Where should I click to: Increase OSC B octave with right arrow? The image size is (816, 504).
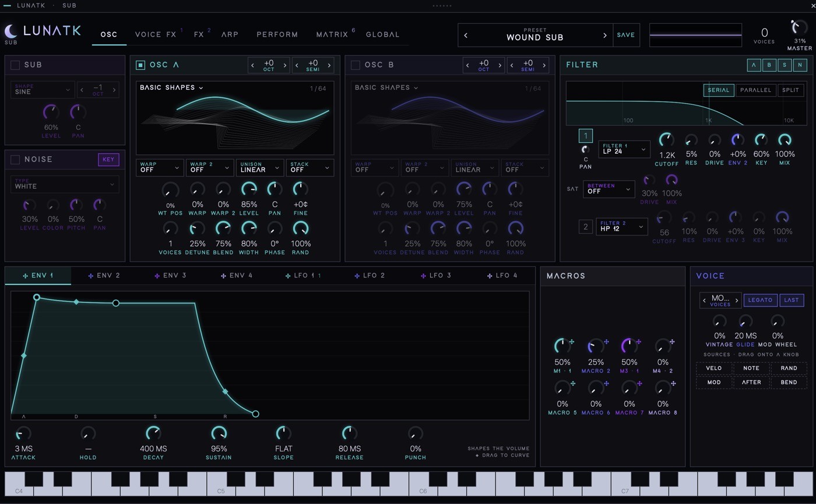point(500,65)
